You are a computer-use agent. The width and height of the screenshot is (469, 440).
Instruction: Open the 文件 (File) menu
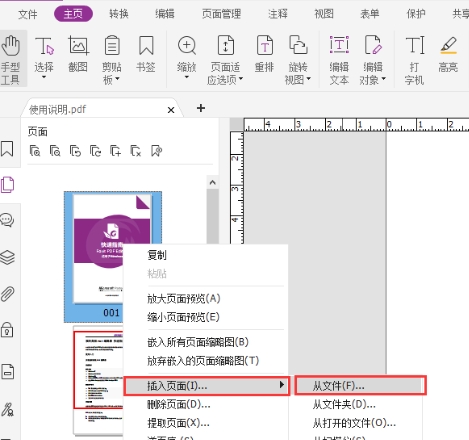point(28,14)
